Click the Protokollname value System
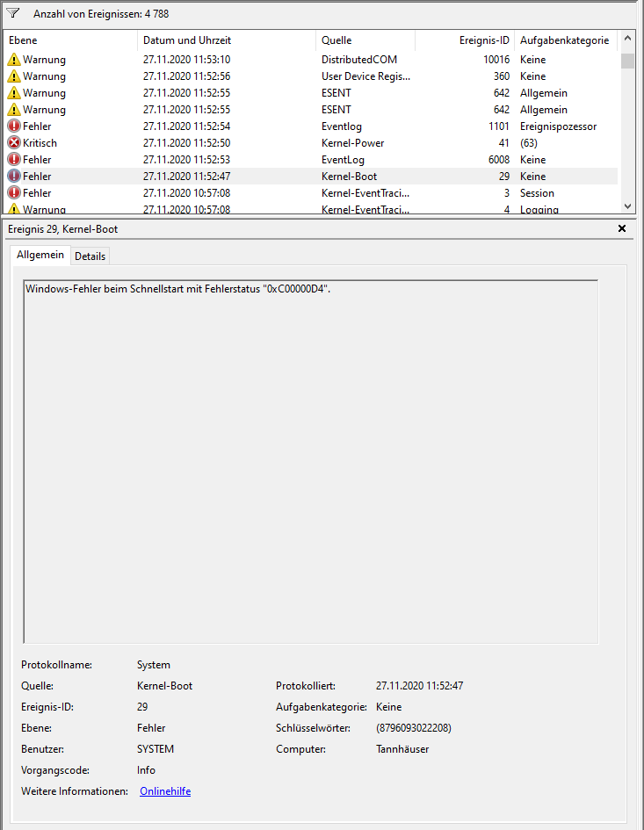 click(x=154, y=664)
